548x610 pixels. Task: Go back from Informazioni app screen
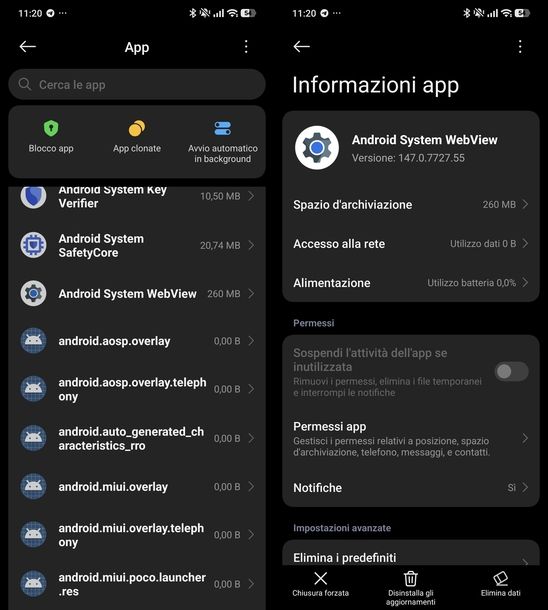(301, 47)
